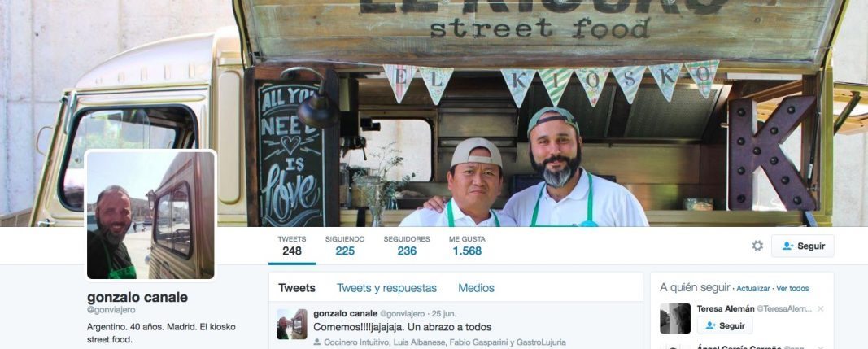Click the tagged people icon under the tweet
The height and width of the screenshot is (349, 868).
click(317, 342)
